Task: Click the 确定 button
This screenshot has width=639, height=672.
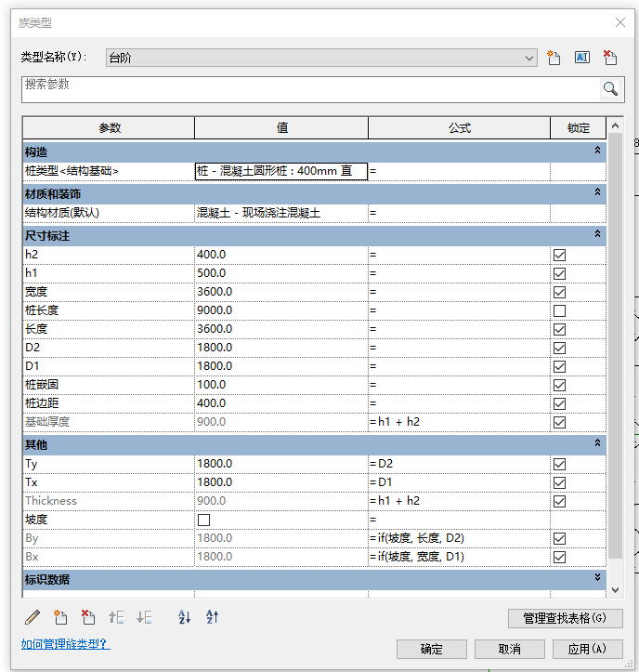Action: coord(431,649)
